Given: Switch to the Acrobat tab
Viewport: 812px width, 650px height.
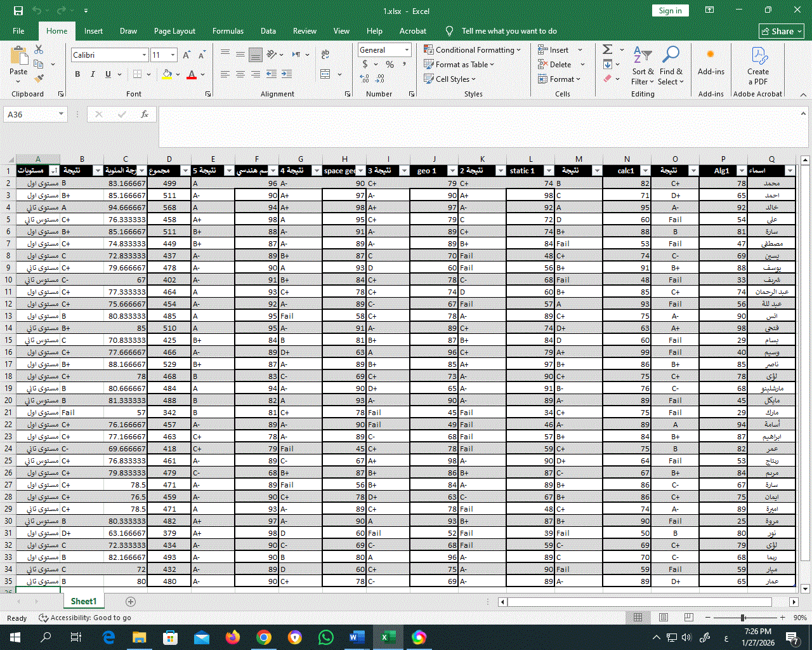Looking at the screenshot, I should point(413,30).
